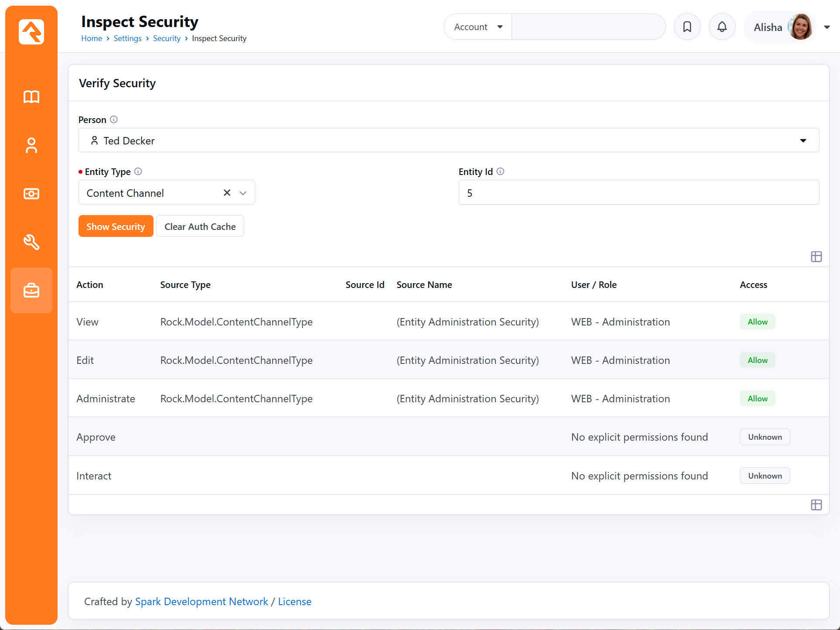840x630 pixels.
Task: Open the briefcase admin sidebar section
Action: pyautogui.click(x=31, y=290)
